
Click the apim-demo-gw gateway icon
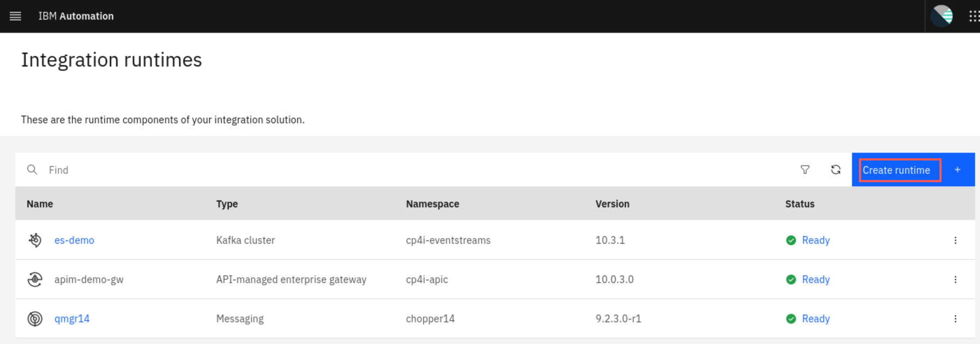pos(35,279)
